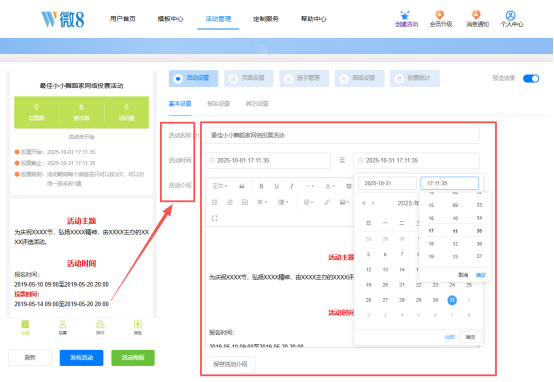Select the 基本设置 sub-tab
Viewport: 554px width, 382px height.
180,104
